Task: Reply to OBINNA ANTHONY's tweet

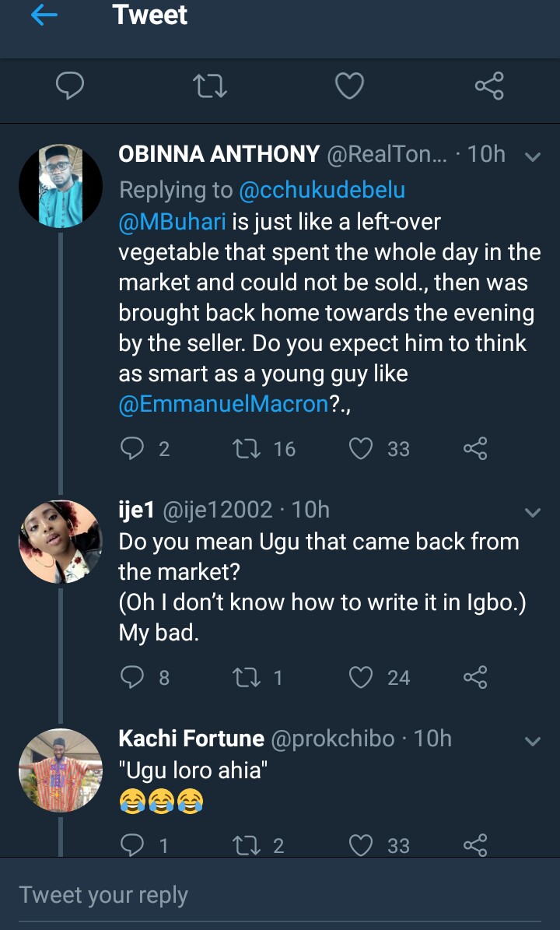Action: click(x=133, y=448)
